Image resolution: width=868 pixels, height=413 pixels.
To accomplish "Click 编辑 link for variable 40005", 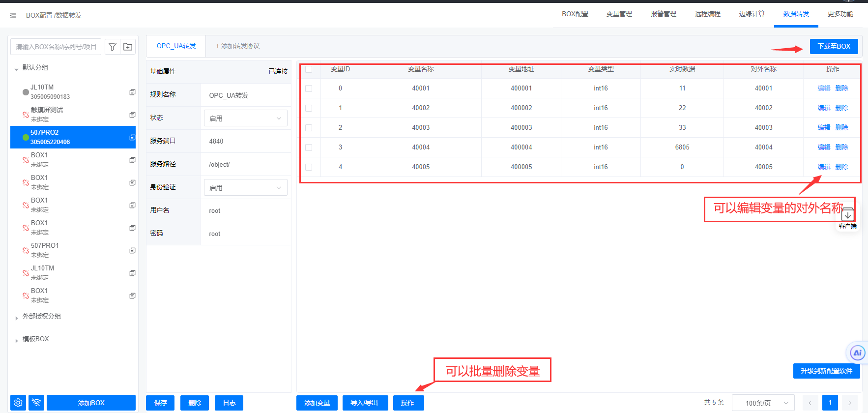I will 824,167.
